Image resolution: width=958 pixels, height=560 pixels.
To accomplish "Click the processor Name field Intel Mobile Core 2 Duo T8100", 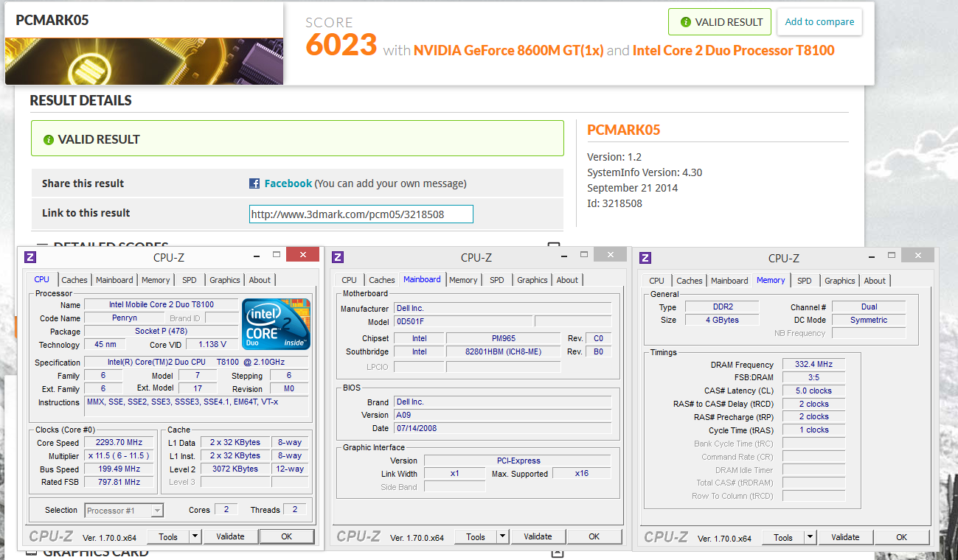I will click(x=162, y=304).
